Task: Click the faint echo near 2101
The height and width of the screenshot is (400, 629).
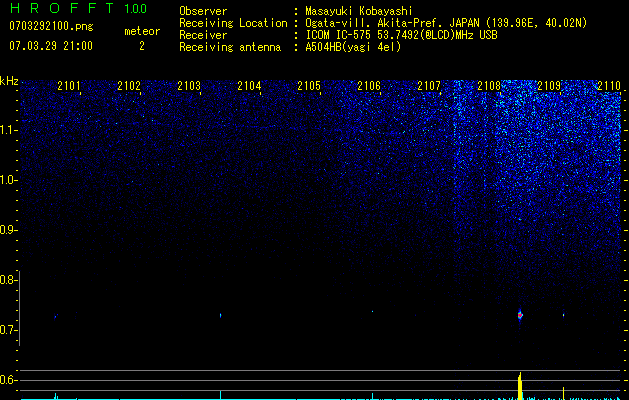Action: 56,317
